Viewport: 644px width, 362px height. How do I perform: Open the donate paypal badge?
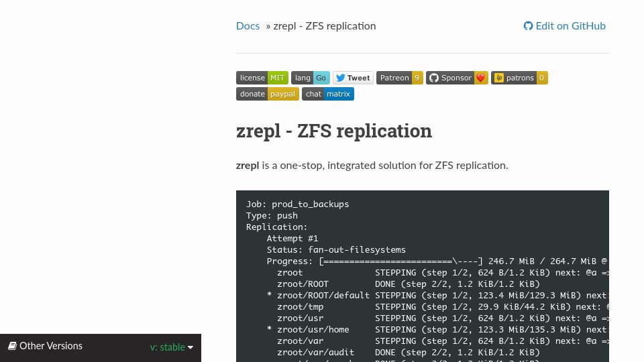pyautogui.click(x=268, y=94)
